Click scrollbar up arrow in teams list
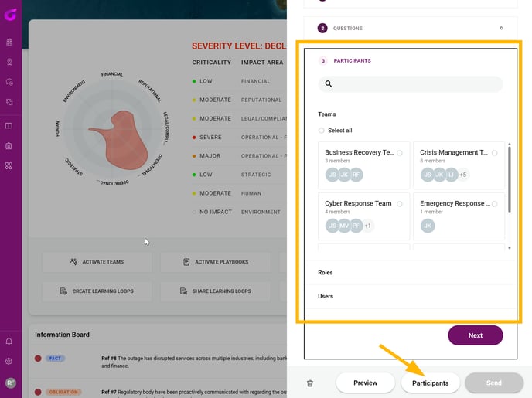This screenshot has height=398, width=532. (x=510, y=145)
